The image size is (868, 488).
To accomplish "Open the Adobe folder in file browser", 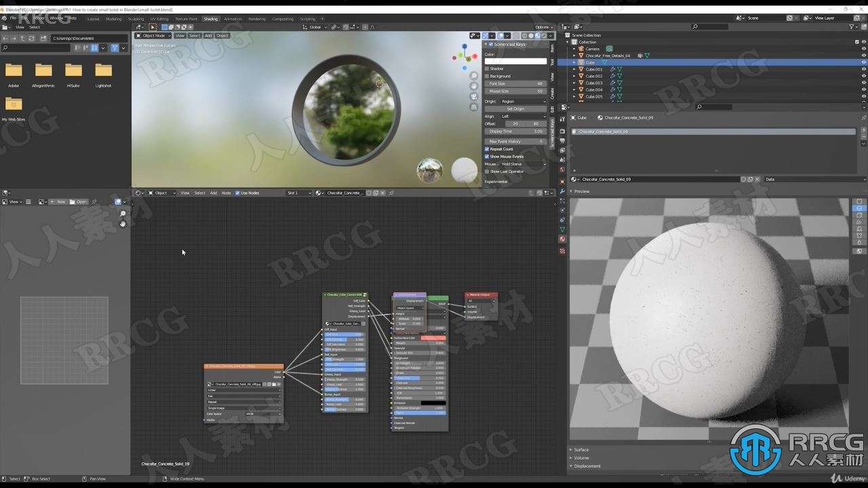I will [14, 70].
